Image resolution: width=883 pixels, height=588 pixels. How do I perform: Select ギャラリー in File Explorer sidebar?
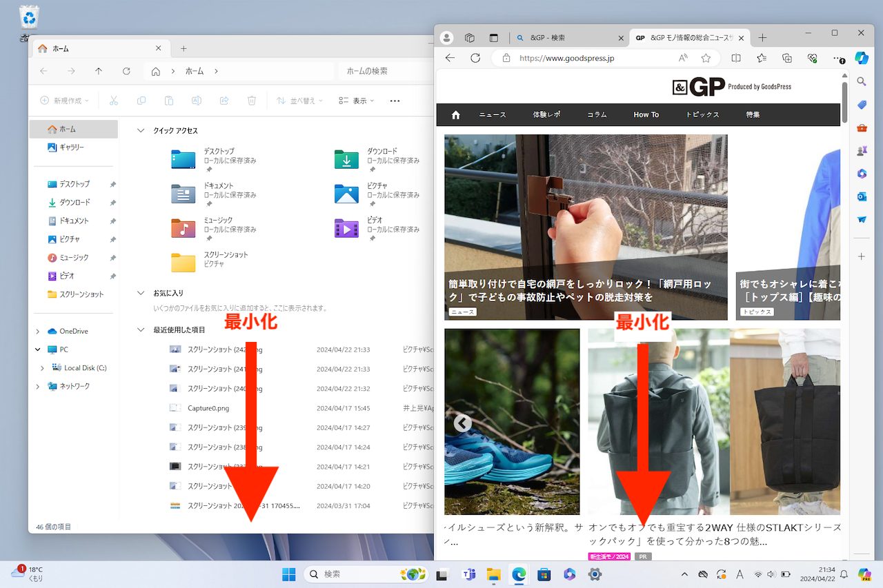73,148
